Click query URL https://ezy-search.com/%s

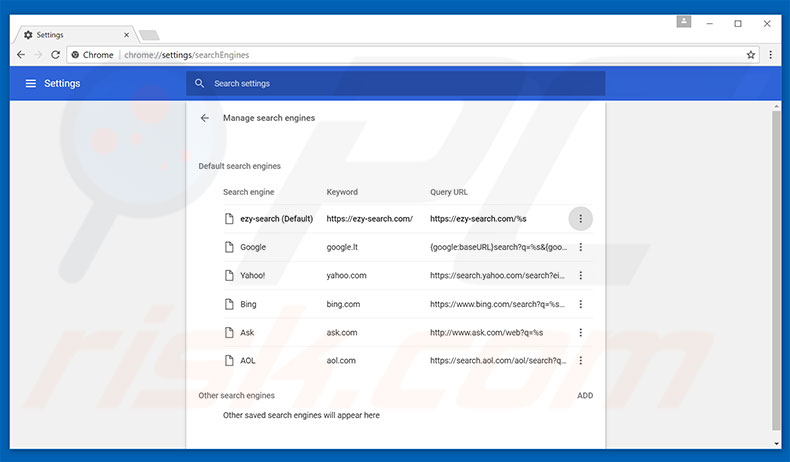(478, 219)
